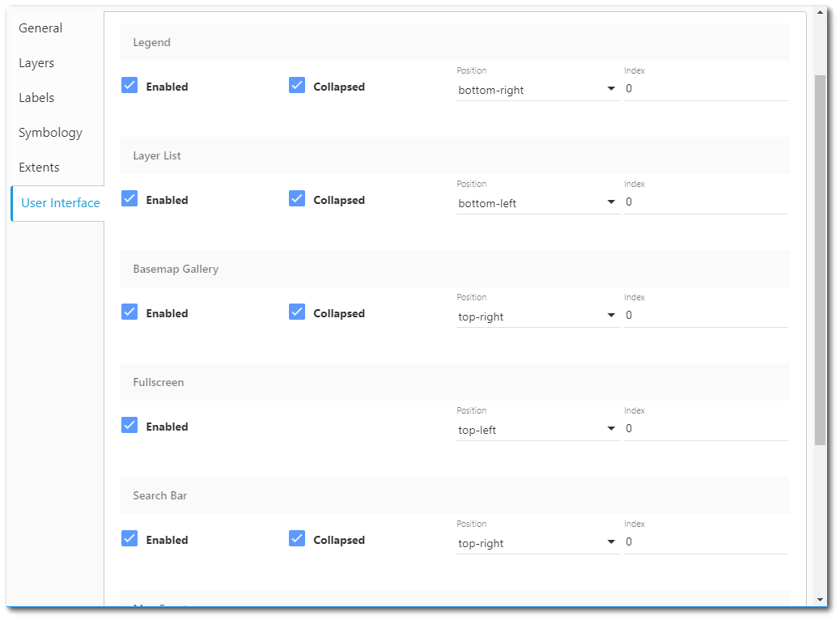Switch to the General tab
Viewport: 840px width, 620px height.
[x=40, y=28]
